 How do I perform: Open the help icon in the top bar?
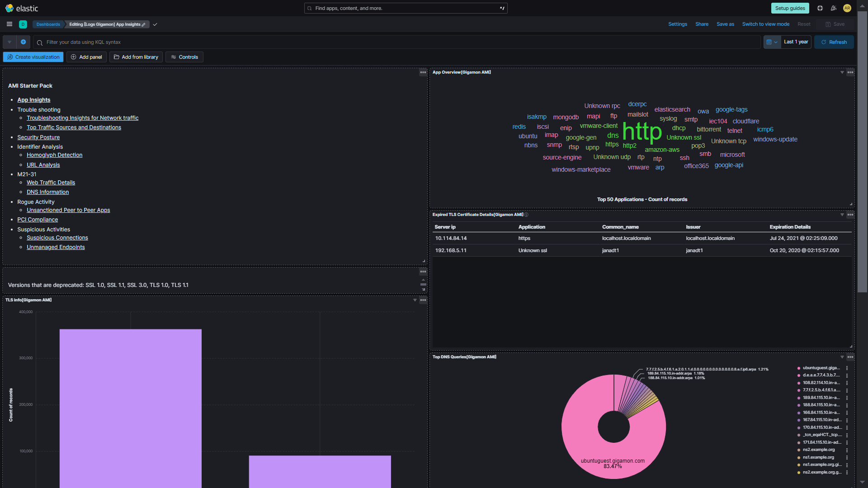819,8
